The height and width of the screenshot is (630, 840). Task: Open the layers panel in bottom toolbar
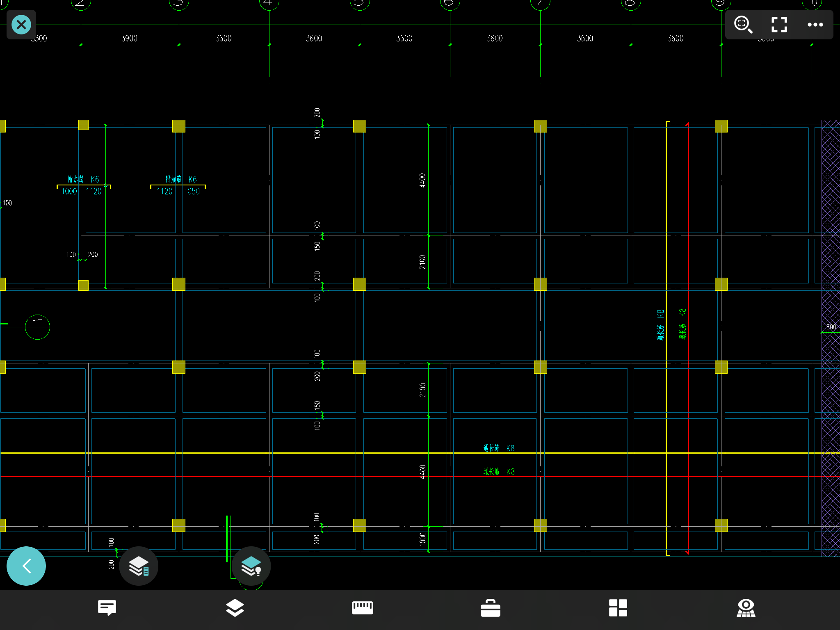point(235,608)
